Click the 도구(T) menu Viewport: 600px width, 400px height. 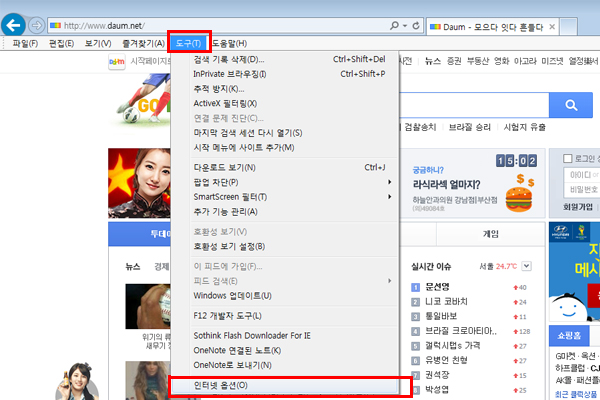(x=188, y=44)
